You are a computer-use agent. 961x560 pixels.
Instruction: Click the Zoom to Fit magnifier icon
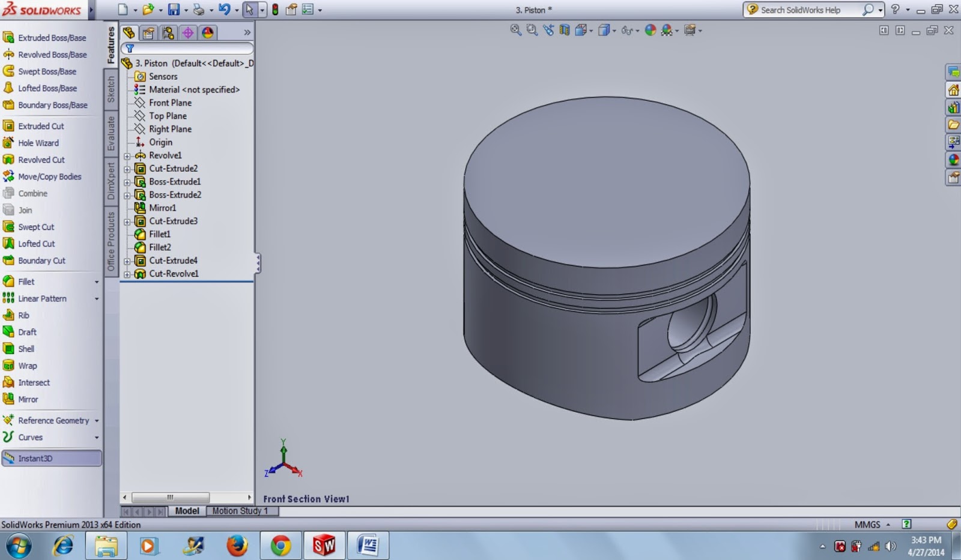(x=515, y=30)
